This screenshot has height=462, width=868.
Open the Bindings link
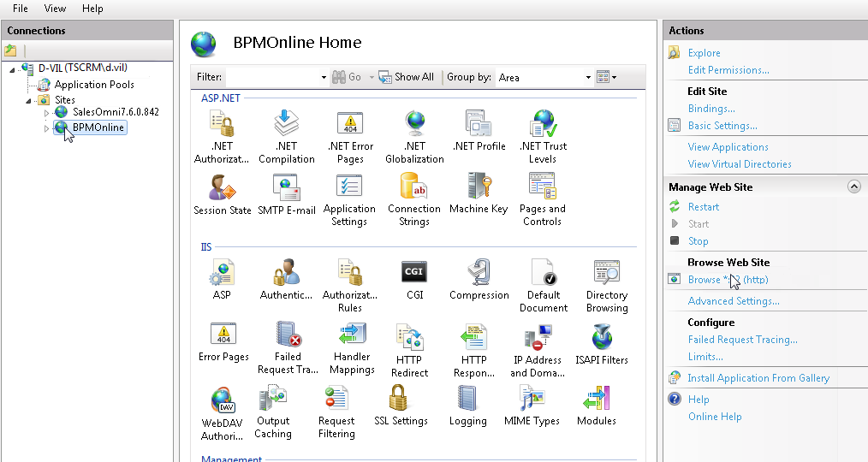click(x=711, y=109)
